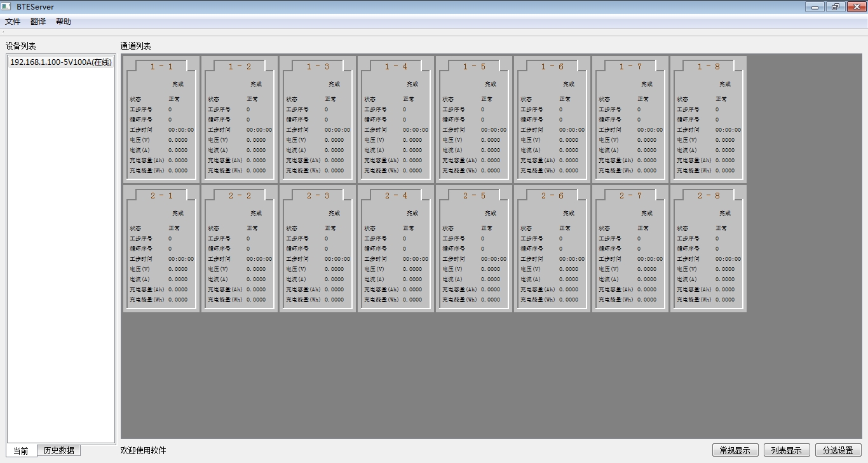This screenshot has height=463, width=868.
Task: Select channel panel 1 - 1
Action: (161, 119)
